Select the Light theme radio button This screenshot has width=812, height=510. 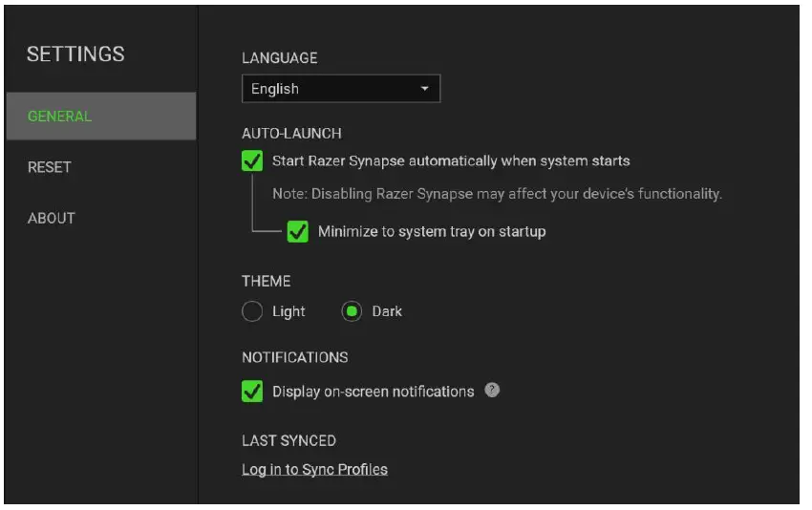tap(252, 311)
